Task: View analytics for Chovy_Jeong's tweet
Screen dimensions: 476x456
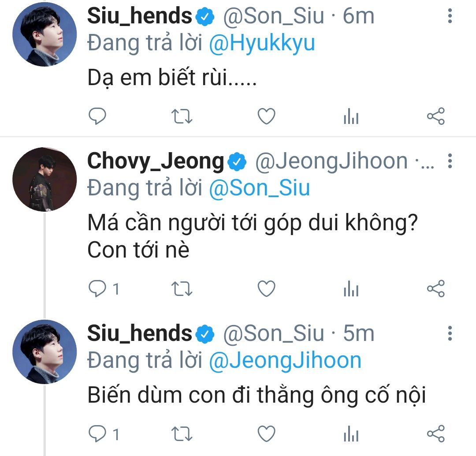Action: pos(351,290)
